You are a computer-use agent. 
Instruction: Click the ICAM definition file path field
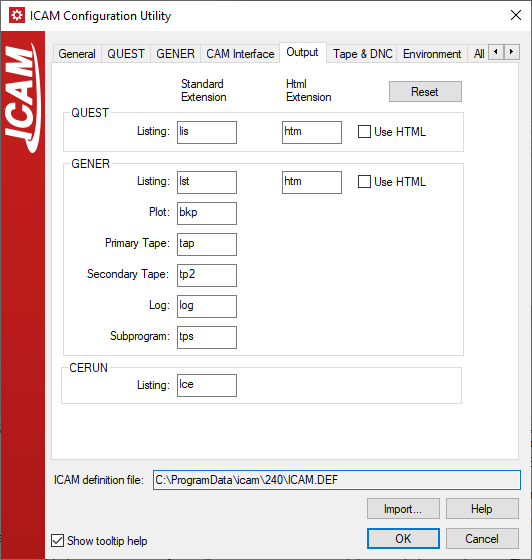[337, 480]
